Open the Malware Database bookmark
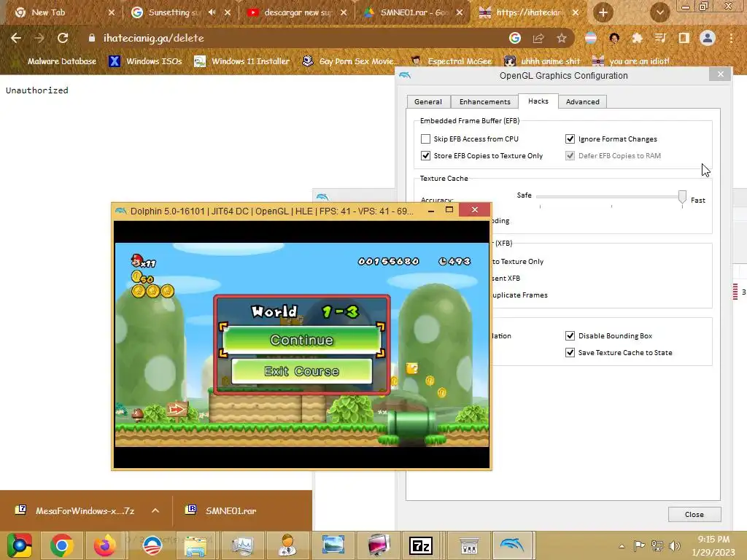Screen dimensions: 747x560 [x=61, y=61]
